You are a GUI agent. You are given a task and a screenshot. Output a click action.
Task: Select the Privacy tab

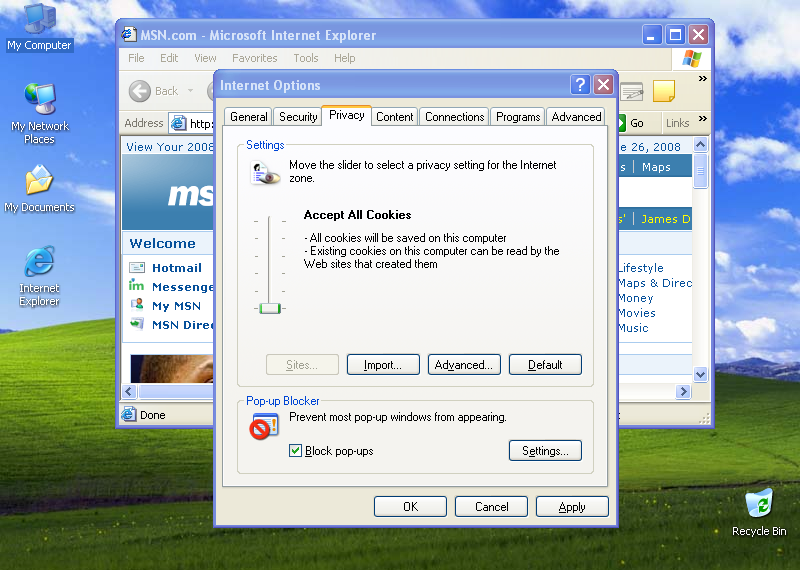click(x=346, y=115)
